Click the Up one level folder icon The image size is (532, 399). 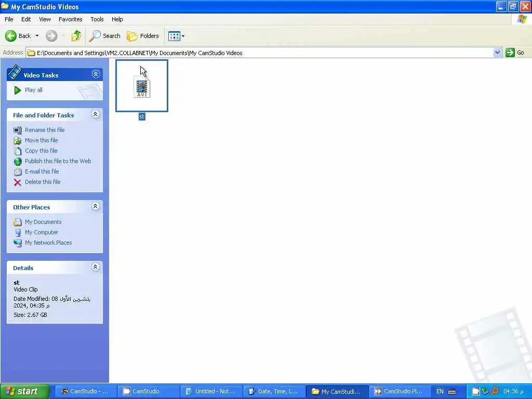[76, 36]
